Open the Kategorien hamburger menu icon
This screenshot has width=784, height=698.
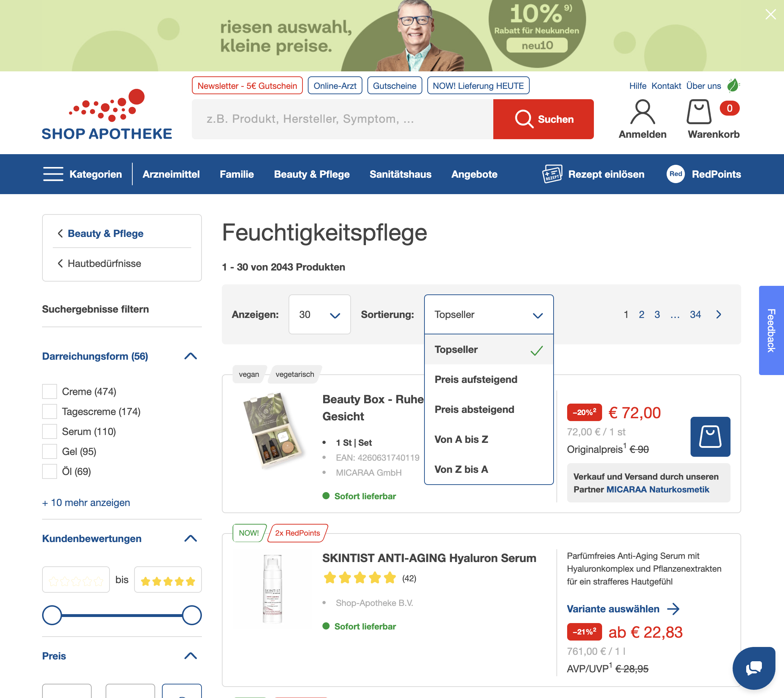(x=53, y=174)
